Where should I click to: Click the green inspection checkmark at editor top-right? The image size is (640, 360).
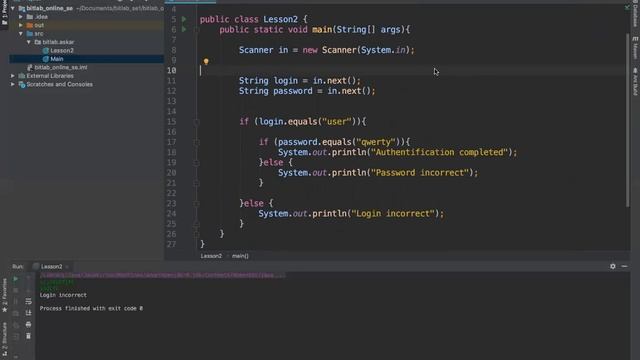click(x=627, y=7)
